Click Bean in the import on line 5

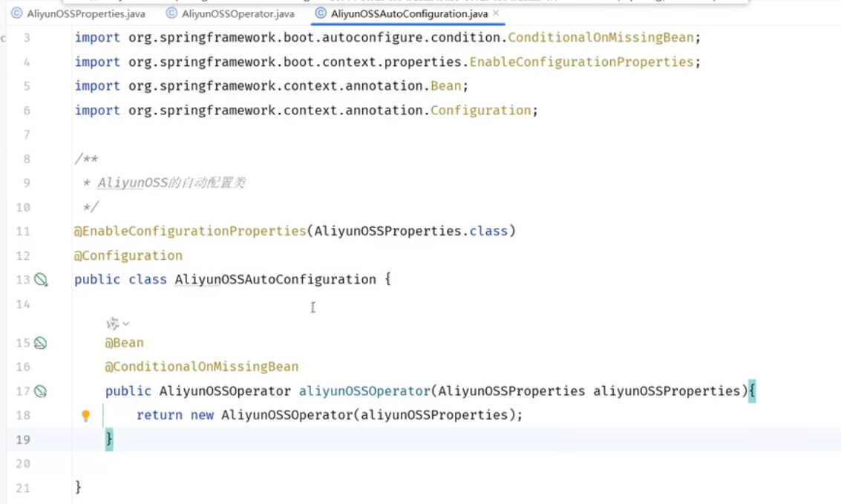(x=445, y=86)
